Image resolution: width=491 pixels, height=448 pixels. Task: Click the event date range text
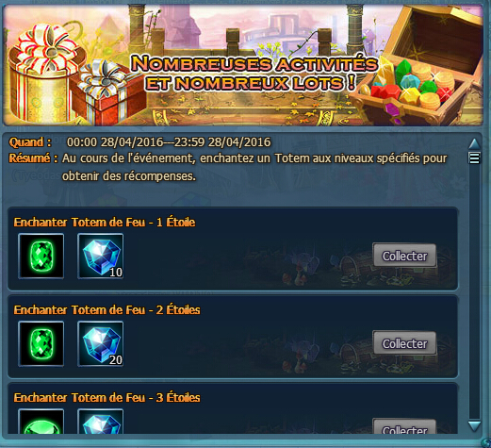(169, 142)
